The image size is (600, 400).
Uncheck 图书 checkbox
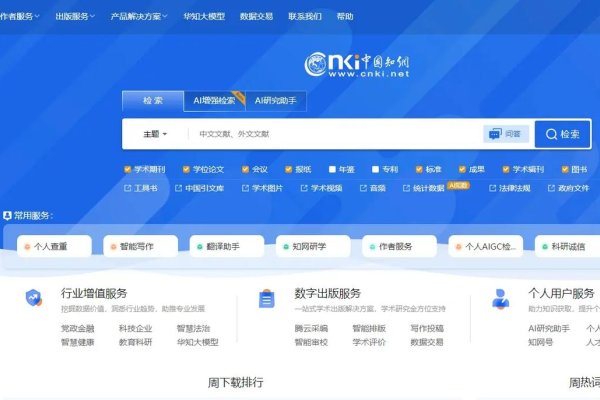click(565, 169)
